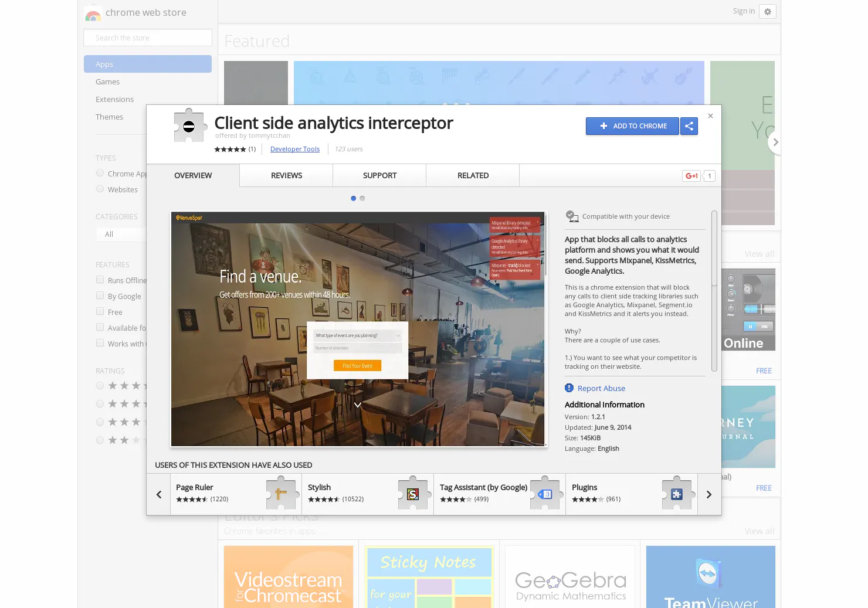
Task: Open the settings gear in the header
Action: (x=768, y=12)
